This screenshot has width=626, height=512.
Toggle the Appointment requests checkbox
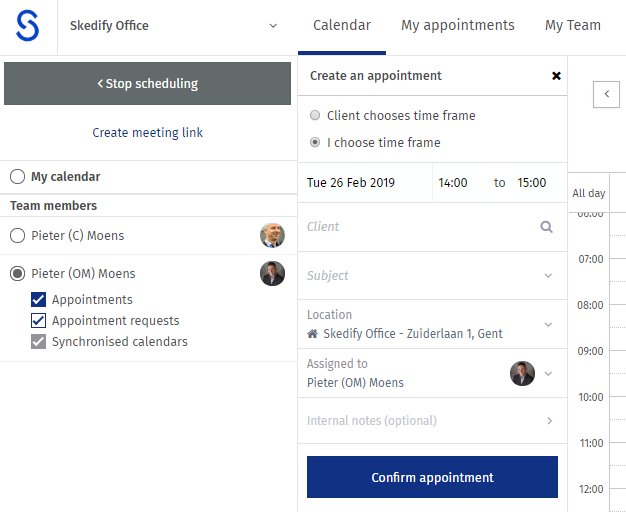point(38,321)
